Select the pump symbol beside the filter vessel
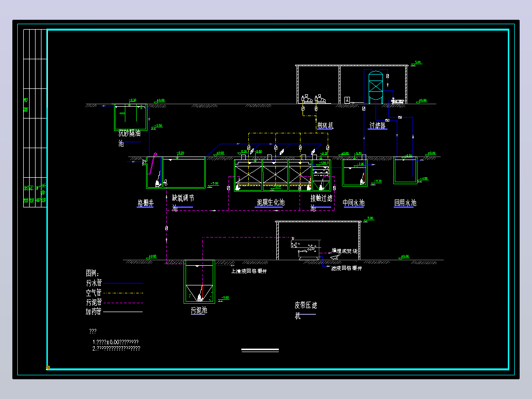The height and width of the screenshot is (399, 532). [398, 101]
